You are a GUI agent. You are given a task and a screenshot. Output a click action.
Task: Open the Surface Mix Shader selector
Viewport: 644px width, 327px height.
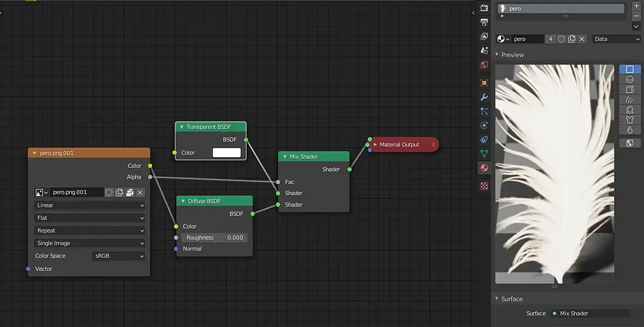click(590, 313)
